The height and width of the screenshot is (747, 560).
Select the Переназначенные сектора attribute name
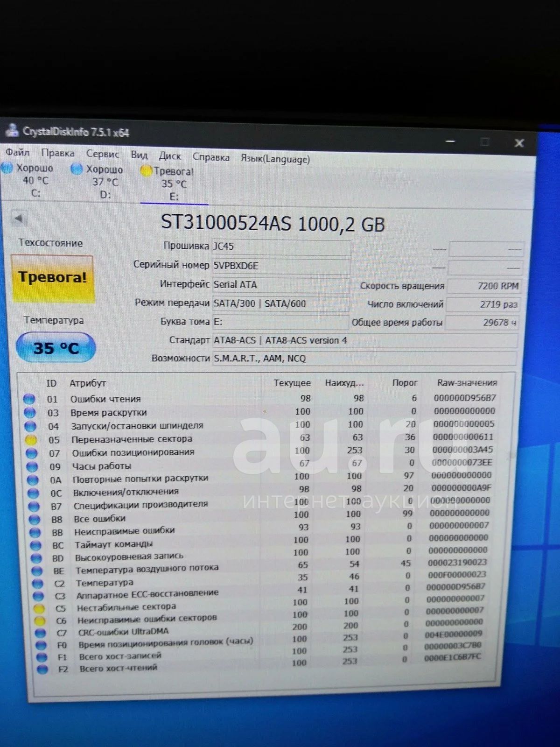(132, 439)
